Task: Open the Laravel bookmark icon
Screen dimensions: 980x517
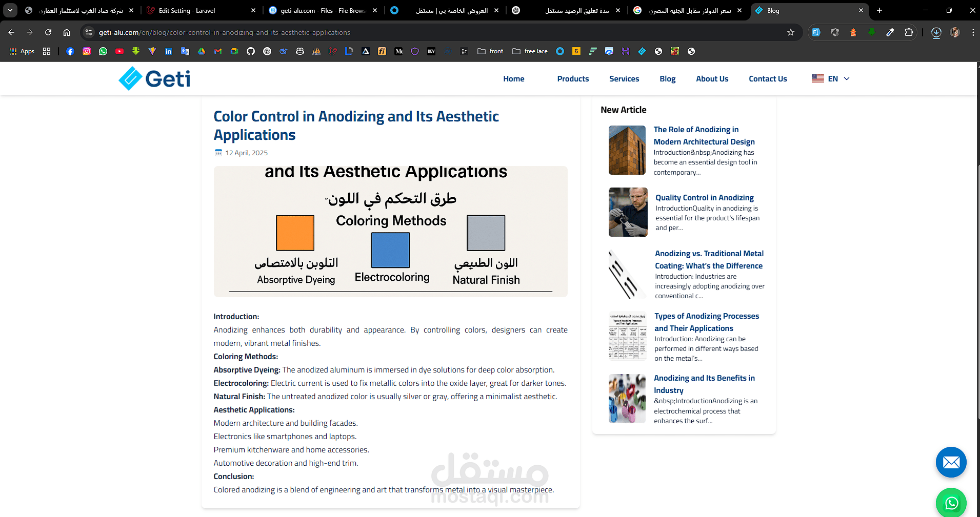Action: click(333, 51)
